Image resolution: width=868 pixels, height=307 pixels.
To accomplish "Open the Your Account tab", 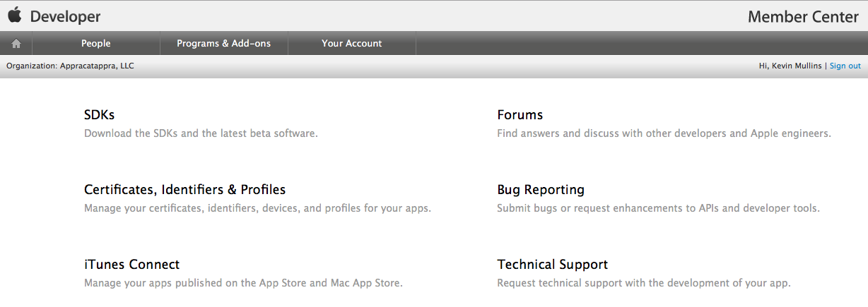I will pos(351,44).
